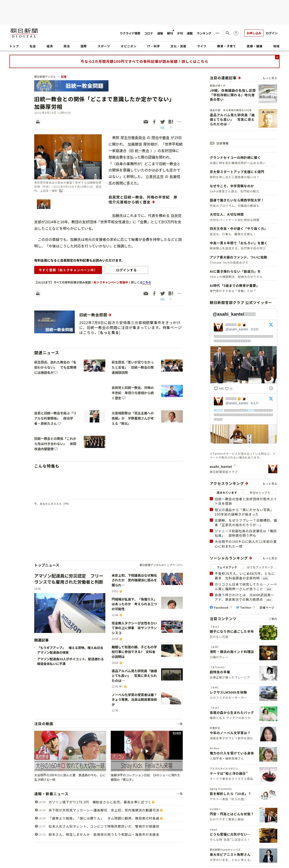
Task: Click the red arrow beside 注目の連載記事
Action: coord(239,78)
